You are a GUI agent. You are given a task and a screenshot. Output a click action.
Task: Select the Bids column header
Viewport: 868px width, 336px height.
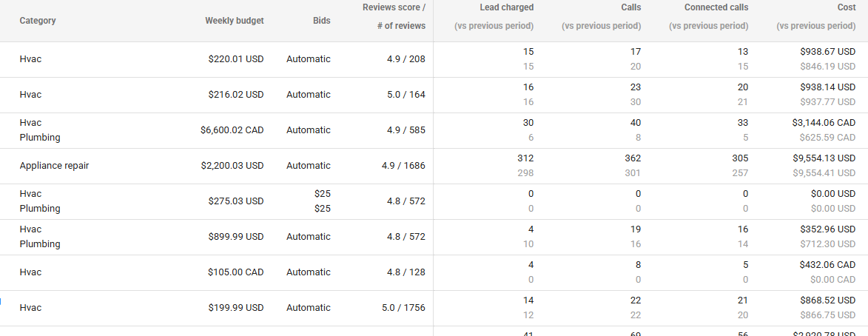click(x=321, y=21)
